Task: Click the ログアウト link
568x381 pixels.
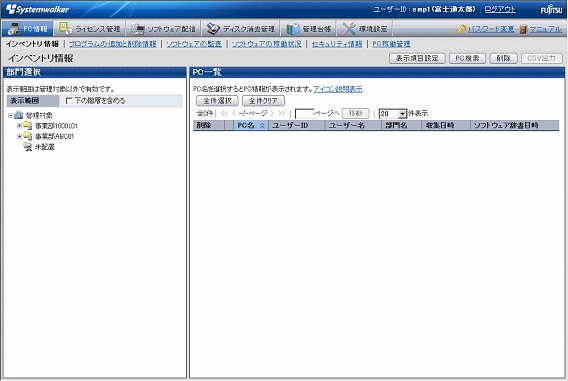Action: pyautogui.click(x=500, y=9)
